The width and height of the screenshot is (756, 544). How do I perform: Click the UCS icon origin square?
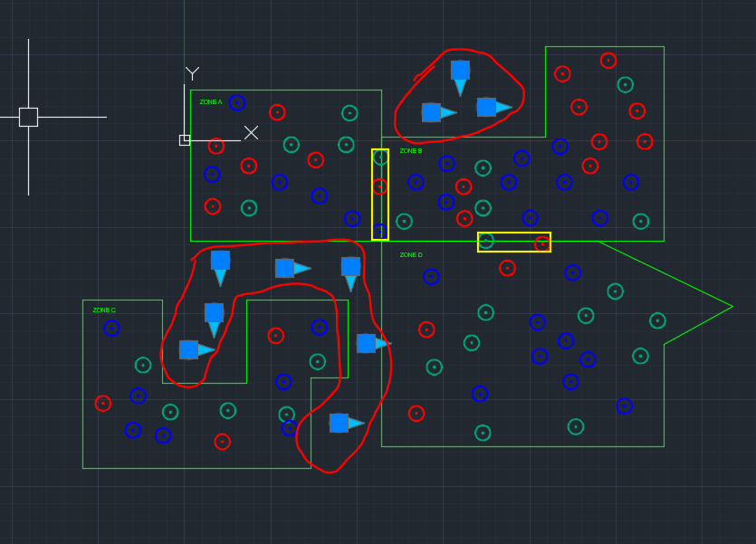tap(185, 140)
